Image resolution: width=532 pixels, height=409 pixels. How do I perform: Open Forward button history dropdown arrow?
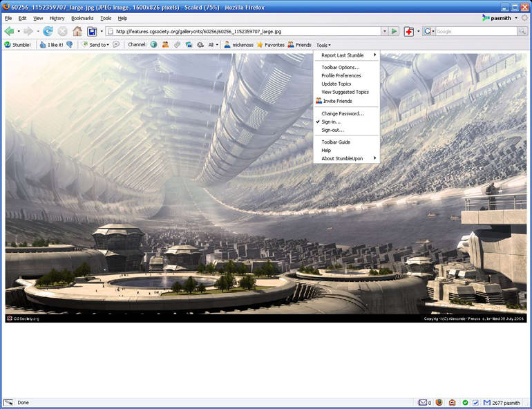[38, 32]
